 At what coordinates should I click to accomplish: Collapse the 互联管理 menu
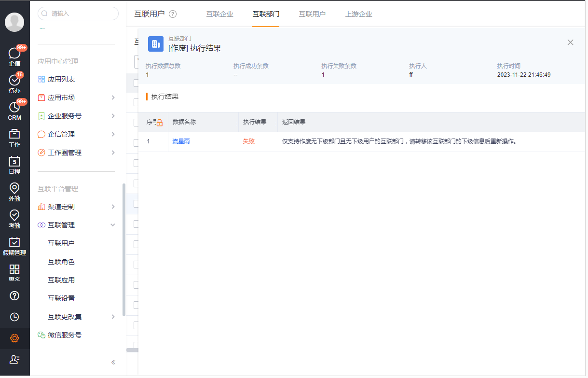point(113,225)
